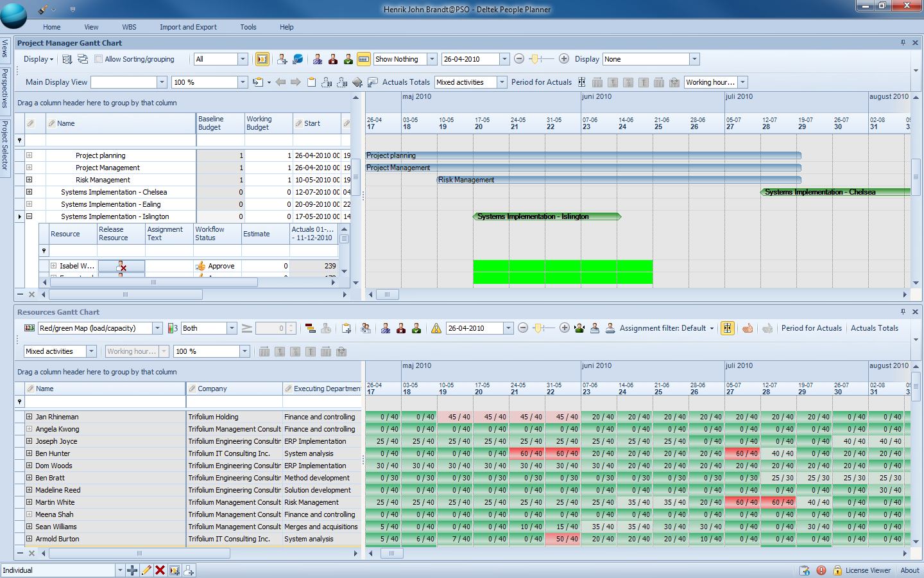Click the red X delete icon in bottom bar
924x578 pixels.
tap(160, 570)
